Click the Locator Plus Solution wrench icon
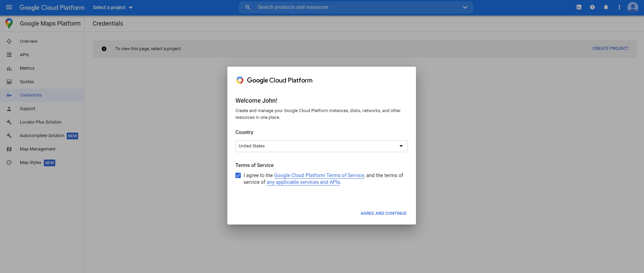644x273 pixels. tap(9, 122)
